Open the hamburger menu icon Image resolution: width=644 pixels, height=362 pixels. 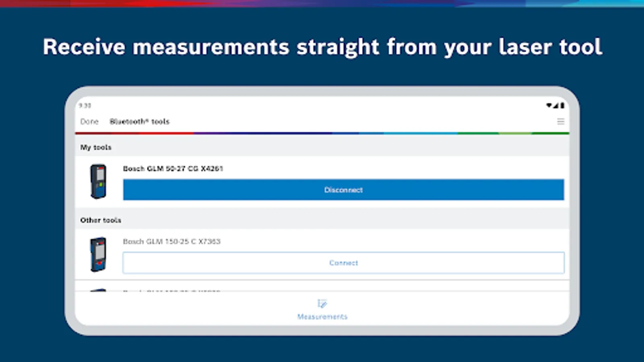pyautogui.click(x=560, y=121)
